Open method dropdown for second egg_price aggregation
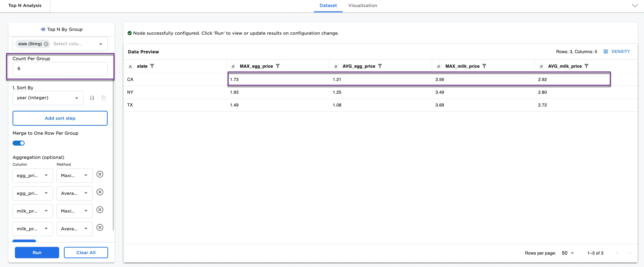Screen dimensions: 644x267 (74, 193)
